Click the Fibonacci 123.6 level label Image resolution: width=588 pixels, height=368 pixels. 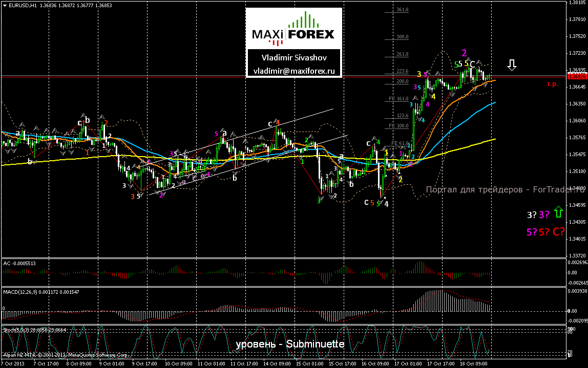click(403, 116)
